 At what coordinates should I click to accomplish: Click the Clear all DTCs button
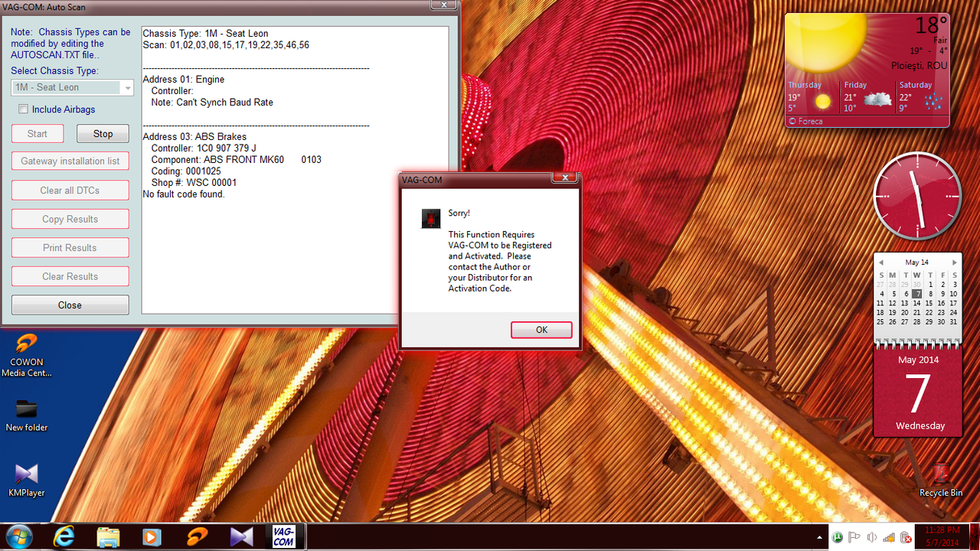pos(70,191)
